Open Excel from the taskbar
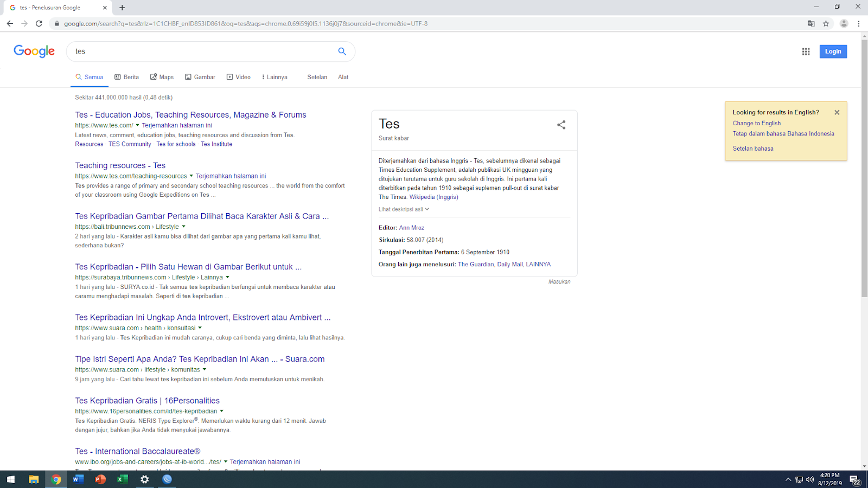 123,479
